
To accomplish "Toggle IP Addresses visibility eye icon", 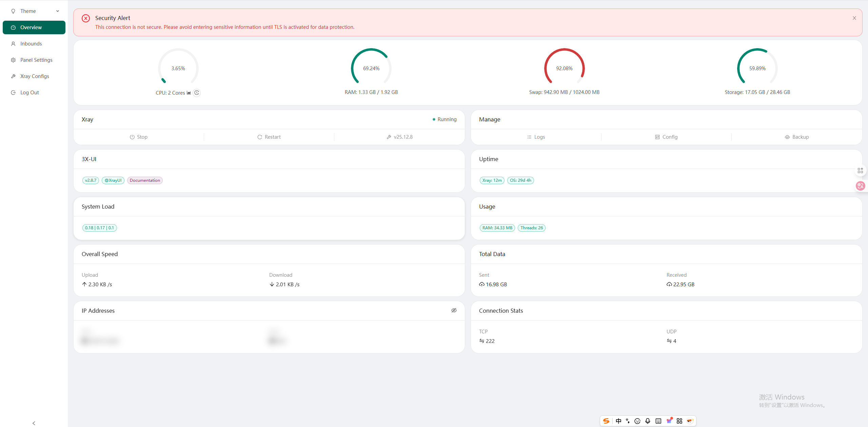I will 454,310.
